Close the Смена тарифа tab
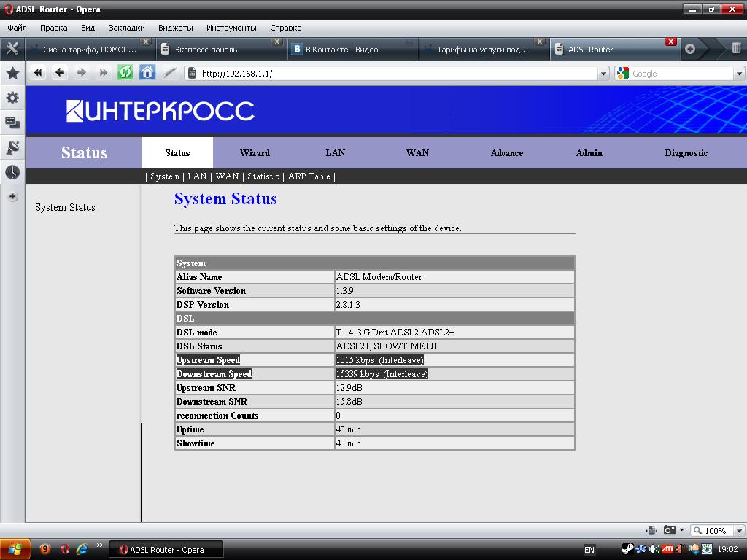This screenshot has width=747, height=560. 146,42
